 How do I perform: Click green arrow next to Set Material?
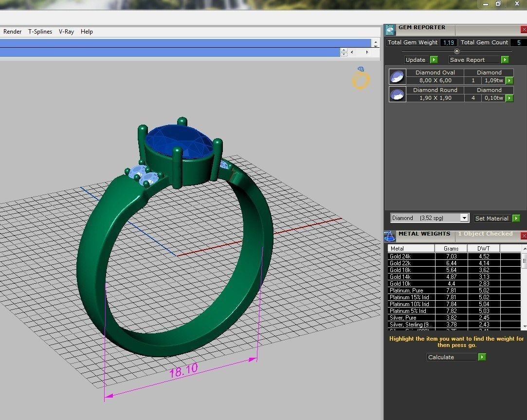pos(516,218)
